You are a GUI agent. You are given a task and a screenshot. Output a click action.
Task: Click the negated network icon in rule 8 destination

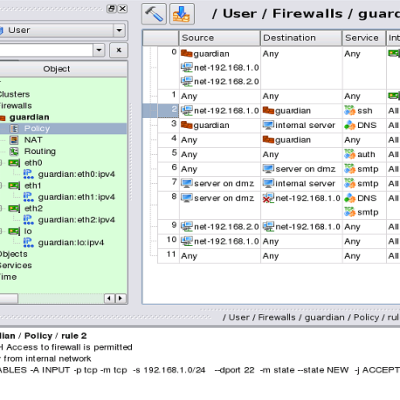[268, 198]
